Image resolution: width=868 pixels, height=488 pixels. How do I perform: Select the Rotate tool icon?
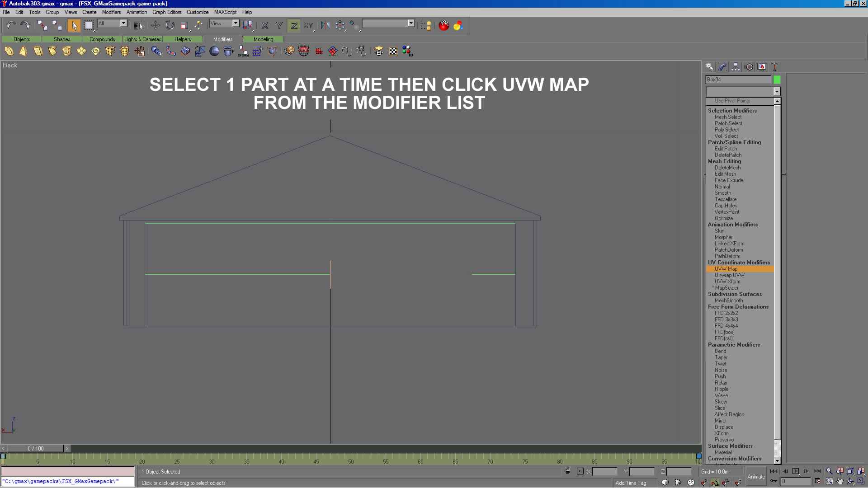click(170, 25)
